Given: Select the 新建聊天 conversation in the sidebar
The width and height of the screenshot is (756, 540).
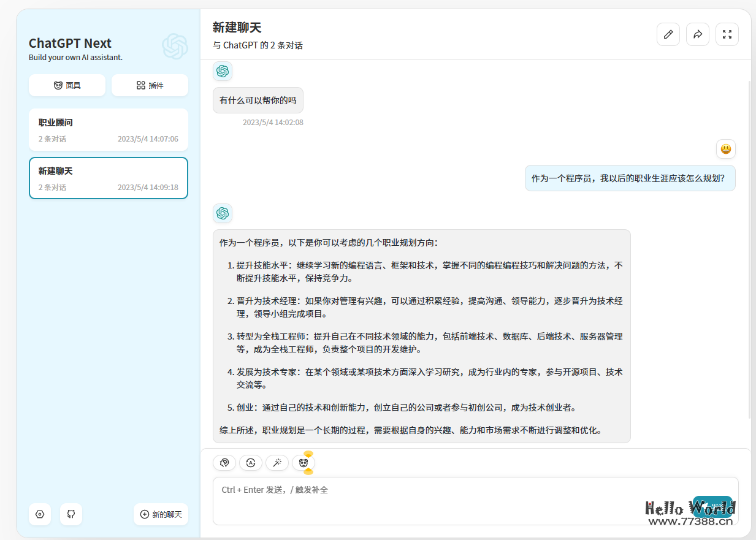Looking at the screenshot, I should [108, 178].
